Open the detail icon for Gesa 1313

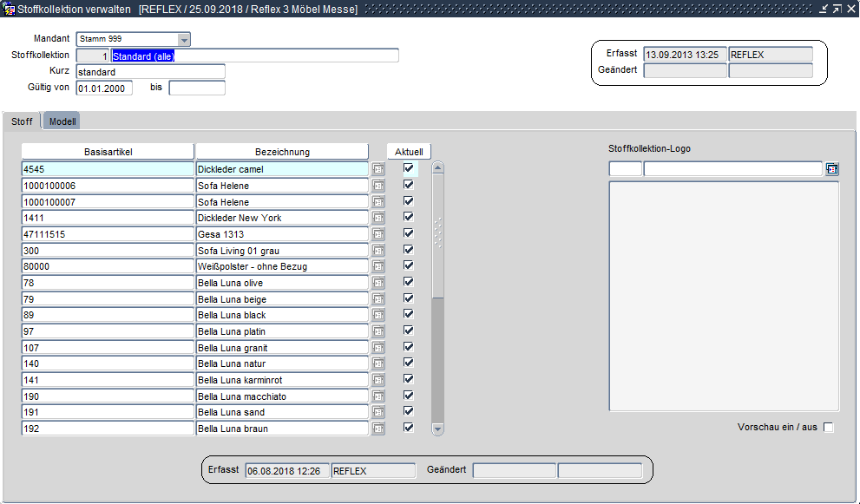coord(378,234)
